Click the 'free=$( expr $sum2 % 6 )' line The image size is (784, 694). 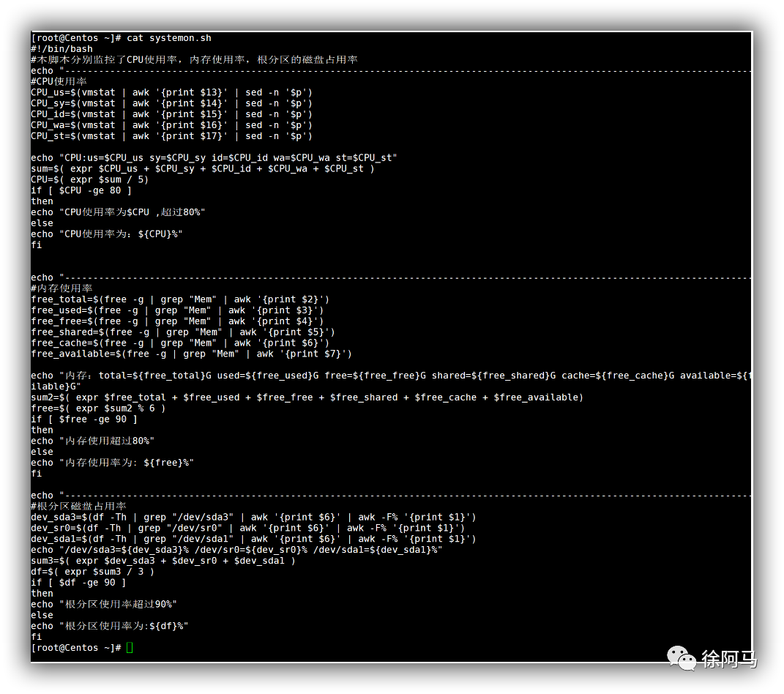pos(99,408)
